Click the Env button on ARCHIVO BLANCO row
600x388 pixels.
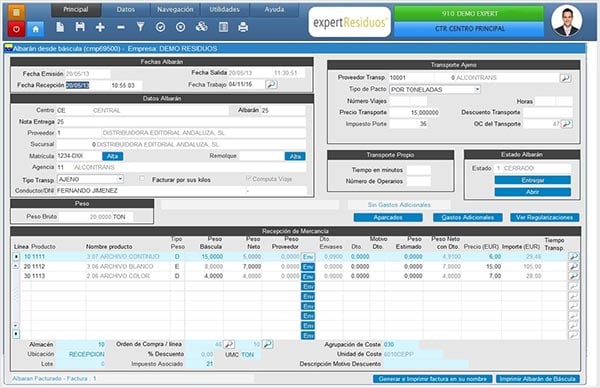coord(308,267)
